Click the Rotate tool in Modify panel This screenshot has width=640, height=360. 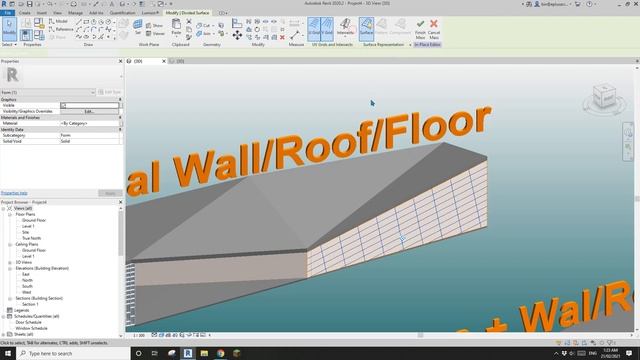tap(257, 29)
